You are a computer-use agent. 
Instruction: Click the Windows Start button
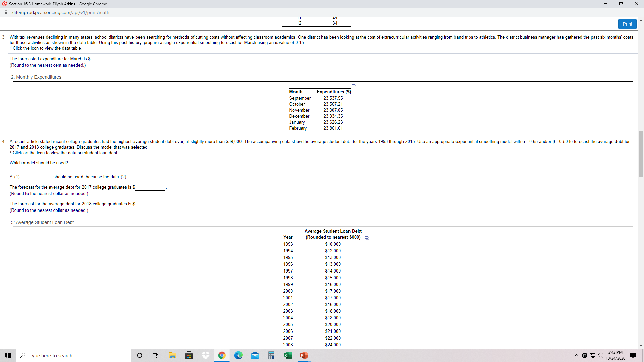click(8, 355)
